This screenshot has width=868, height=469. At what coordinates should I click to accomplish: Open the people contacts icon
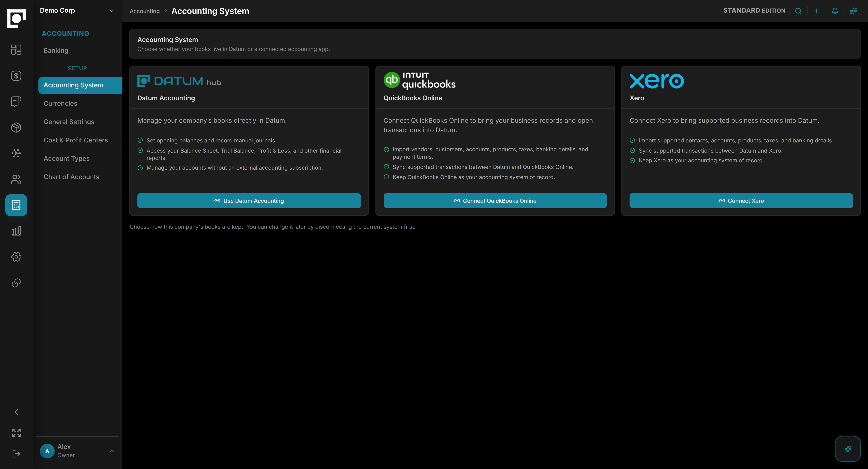coord(16,179)
